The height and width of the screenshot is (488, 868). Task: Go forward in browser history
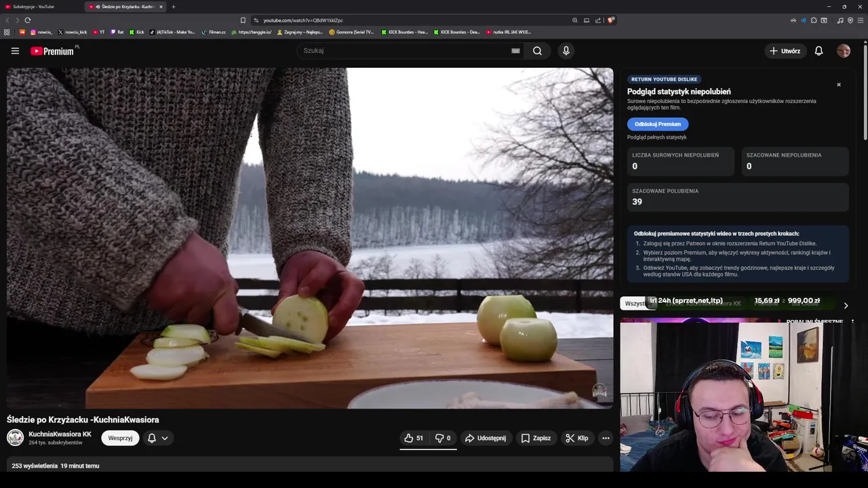(16, 20)
